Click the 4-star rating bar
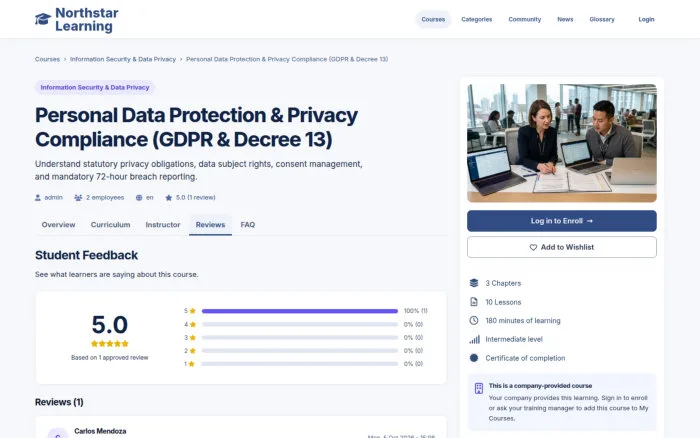This screenshot has width=700, height=438. (300, 325)
